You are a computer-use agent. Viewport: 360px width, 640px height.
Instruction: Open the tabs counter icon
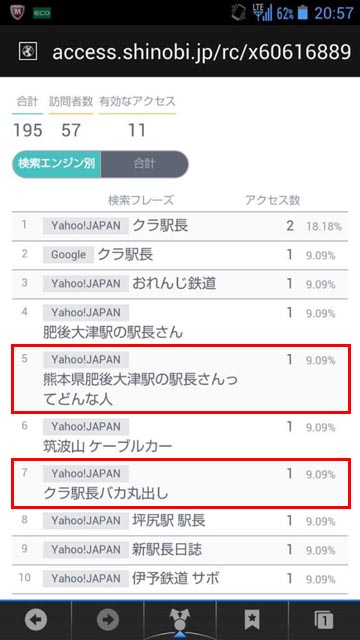[x=324, y=621]
